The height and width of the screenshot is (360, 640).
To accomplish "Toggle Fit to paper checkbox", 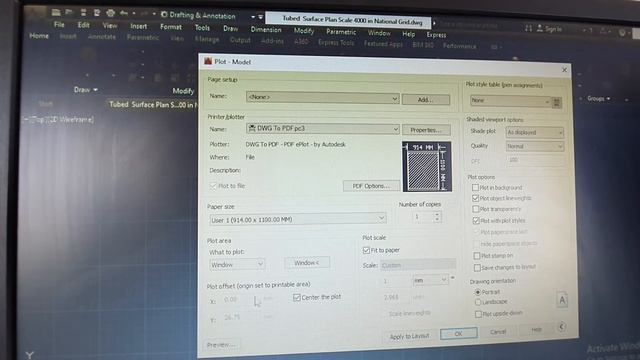I will pos(366,250).
